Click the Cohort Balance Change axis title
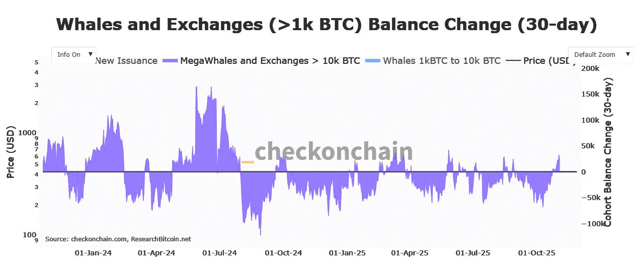Image resolution: width=644 pixels, height=277 pixels. pos(608,152)
